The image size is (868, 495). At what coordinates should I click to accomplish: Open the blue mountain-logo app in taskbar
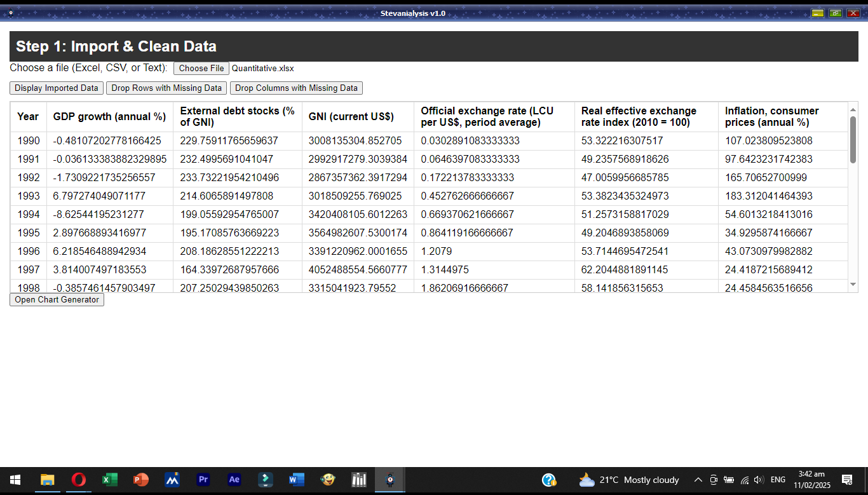172,480
